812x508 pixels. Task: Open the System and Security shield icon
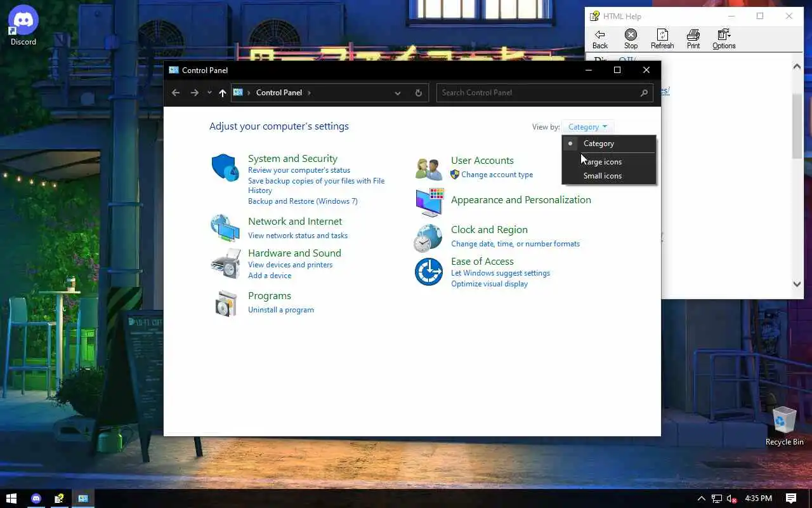(225, 168)
